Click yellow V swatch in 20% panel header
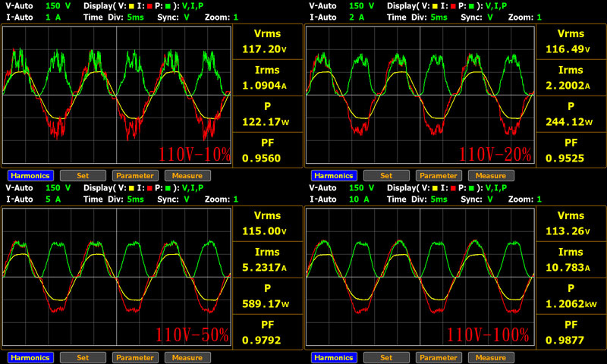This screenshot has width=607, height=364. coord(435,6)
